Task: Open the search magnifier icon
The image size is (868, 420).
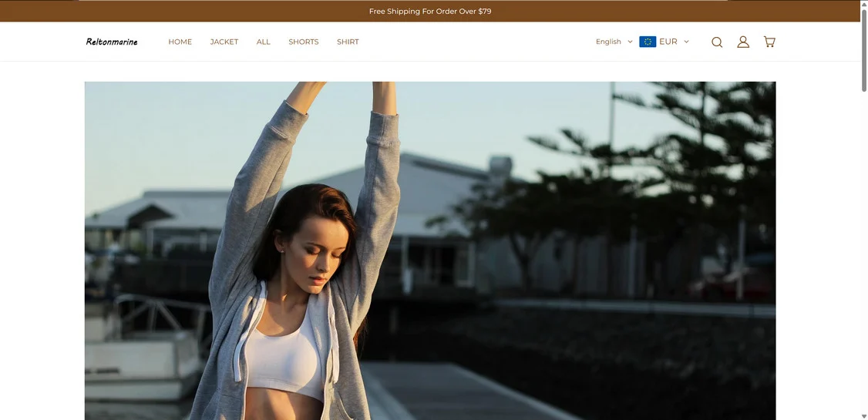Action: point(717,42)
